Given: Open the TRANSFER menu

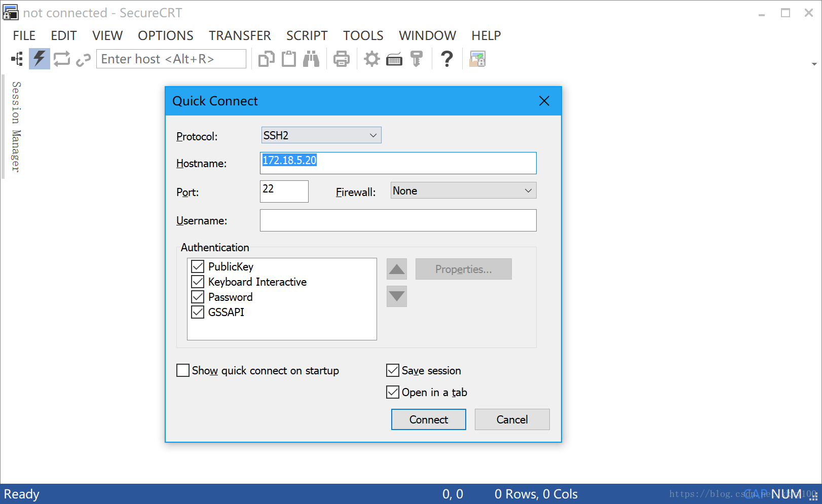Looking at the screenshot, I should point(240,35).
